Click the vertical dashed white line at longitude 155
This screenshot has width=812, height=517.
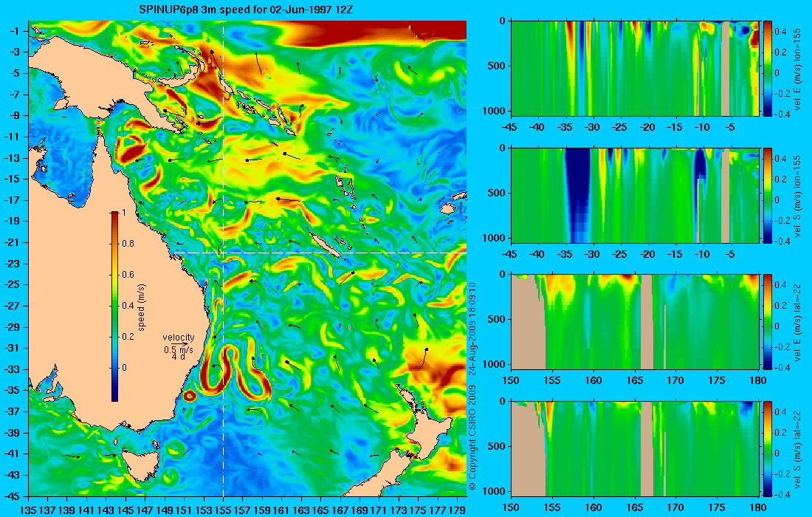(223, 258)
